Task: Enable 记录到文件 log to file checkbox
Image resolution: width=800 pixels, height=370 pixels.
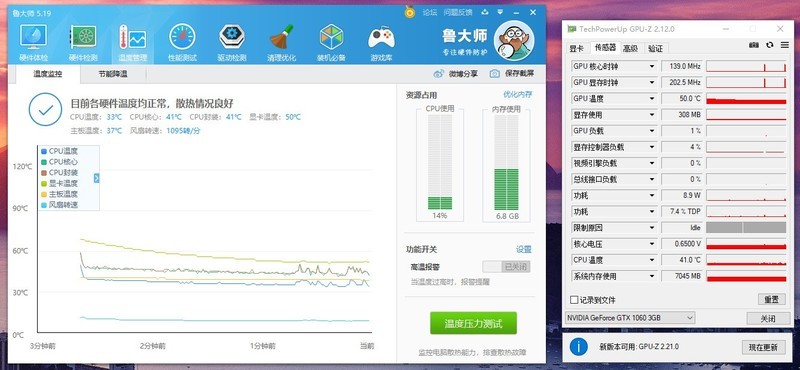Action: 574,300
